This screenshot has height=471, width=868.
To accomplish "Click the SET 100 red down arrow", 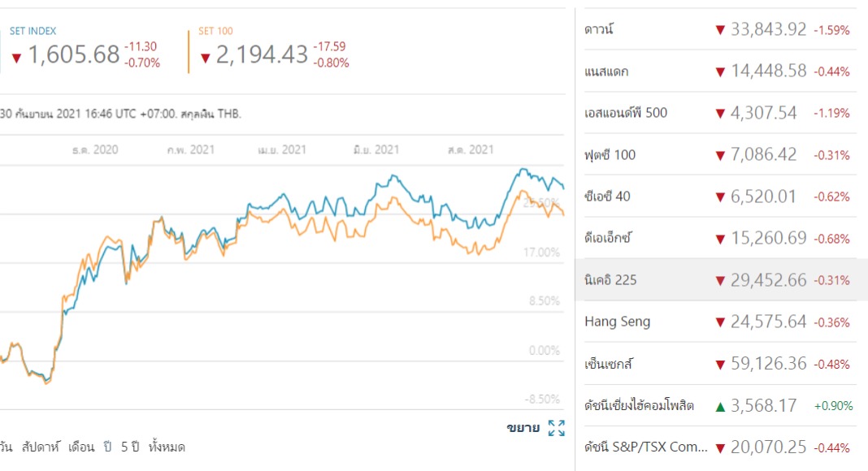I will (206, 58).
